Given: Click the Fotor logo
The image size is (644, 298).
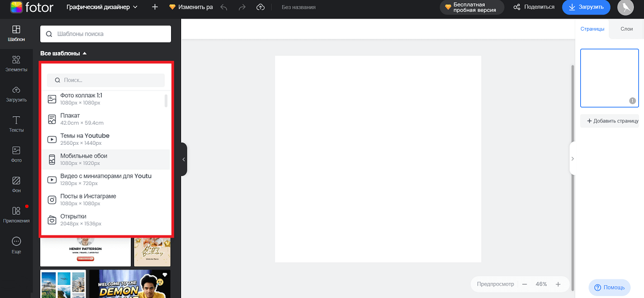Looking at the screenshot, I should tap(31, 7).
